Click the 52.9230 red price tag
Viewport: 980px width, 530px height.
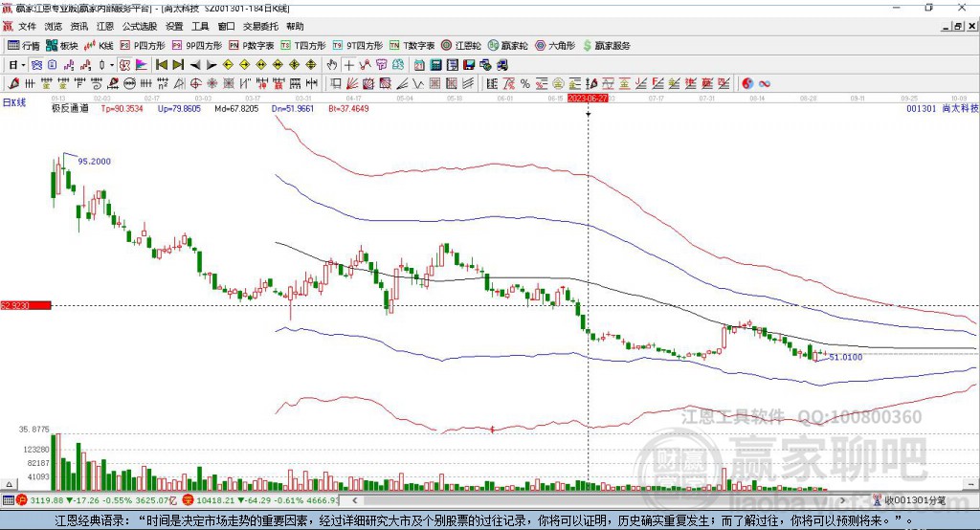(26, 305)
